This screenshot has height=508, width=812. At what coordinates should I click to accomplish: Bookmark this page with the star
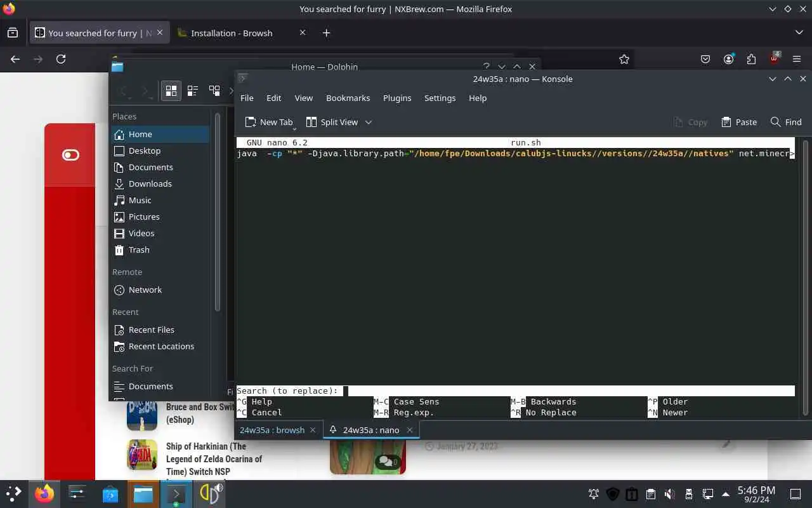coord(624,59)
